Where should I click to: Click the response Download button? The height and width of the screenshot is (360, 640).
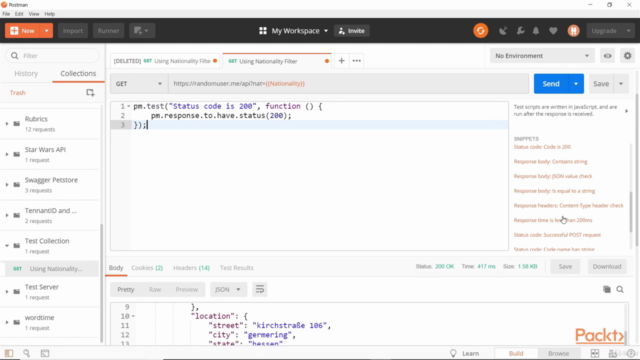607,267
